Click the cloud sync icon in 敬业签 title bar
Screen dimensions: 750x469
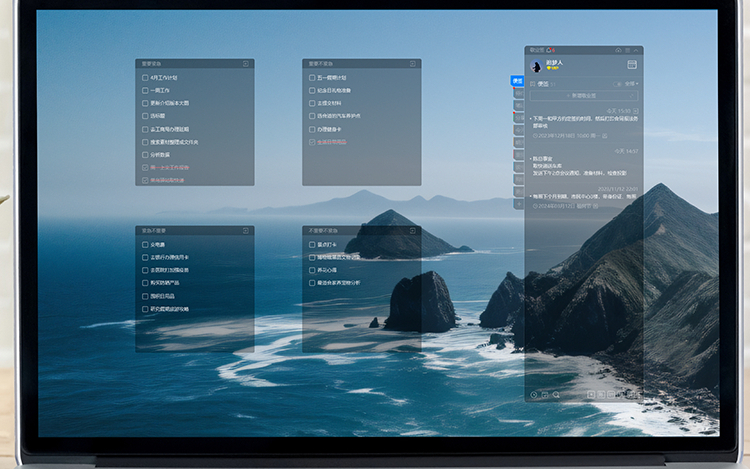(x=618, y=49)
